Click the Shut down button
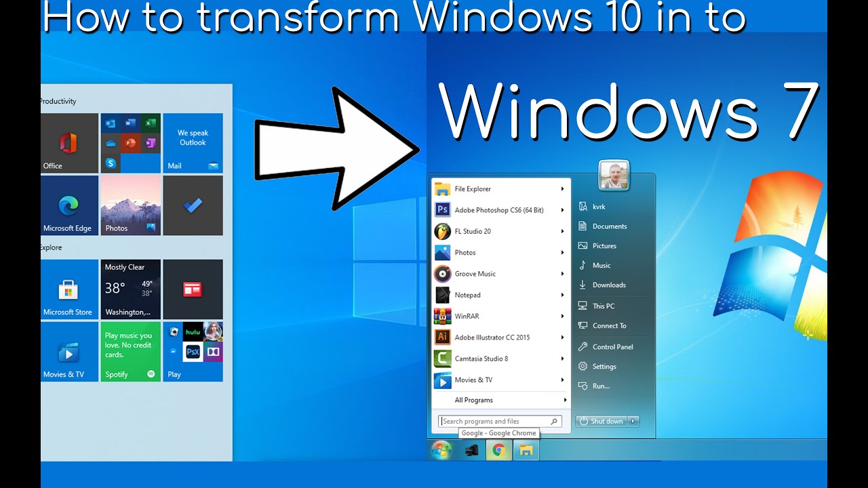The width and height of the screenshot is (868, 488). tap(601, 421)
